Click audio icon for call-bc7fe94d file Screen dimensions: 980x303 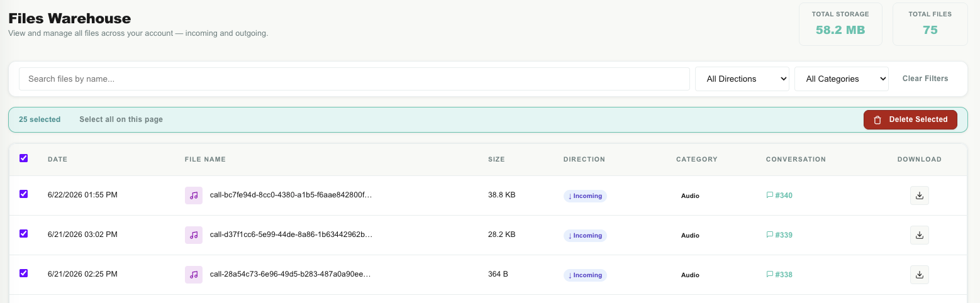(194, 196)
